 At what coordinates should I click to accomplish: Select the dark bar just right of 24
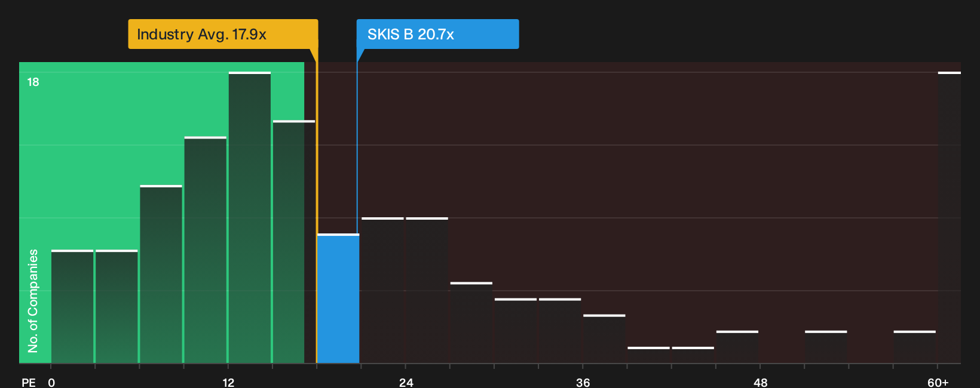(x=427, y=290)
